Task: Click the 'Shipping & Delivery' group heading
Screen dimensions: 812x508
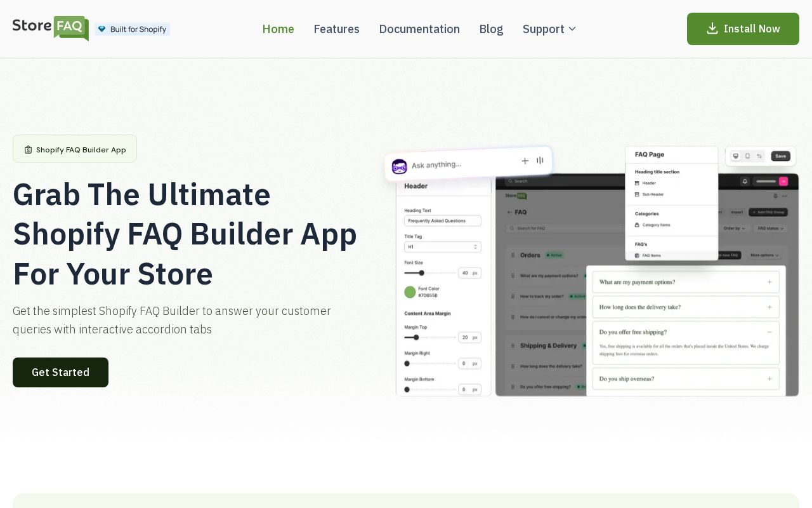Action: click(x=548, y=345)
